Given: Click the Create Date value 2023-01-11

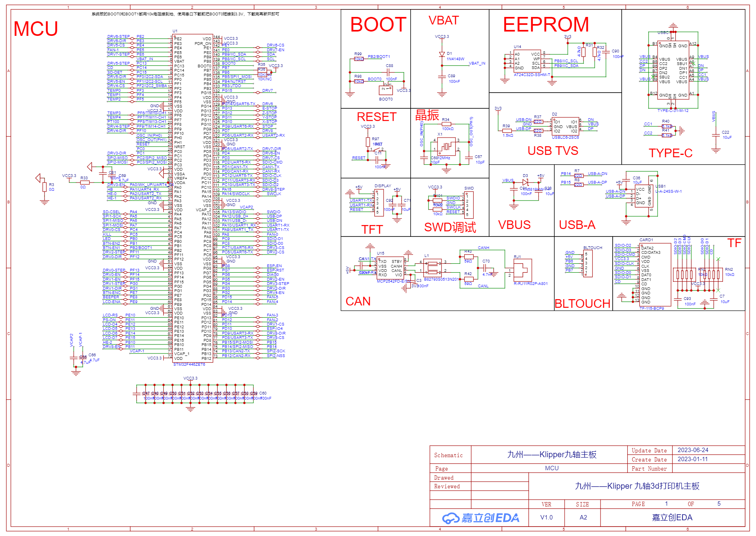Looking at the screenshot, I should [693, 459].
